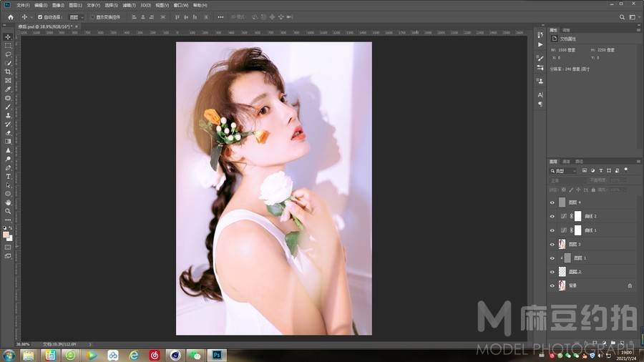
Task: Hide the 图层 4 layer eye icon
Action: (x=552, y=202)
